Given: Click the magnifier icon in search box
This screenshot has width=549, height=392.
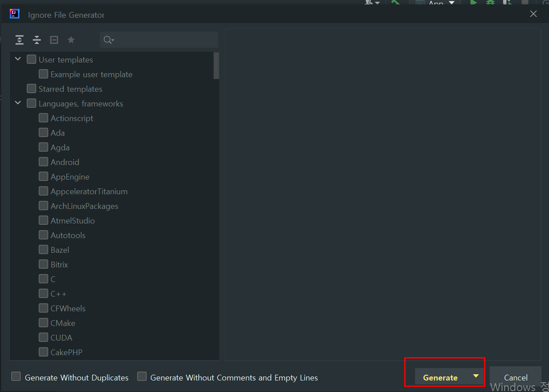Looking at the screenshot, I should [108, 40].
